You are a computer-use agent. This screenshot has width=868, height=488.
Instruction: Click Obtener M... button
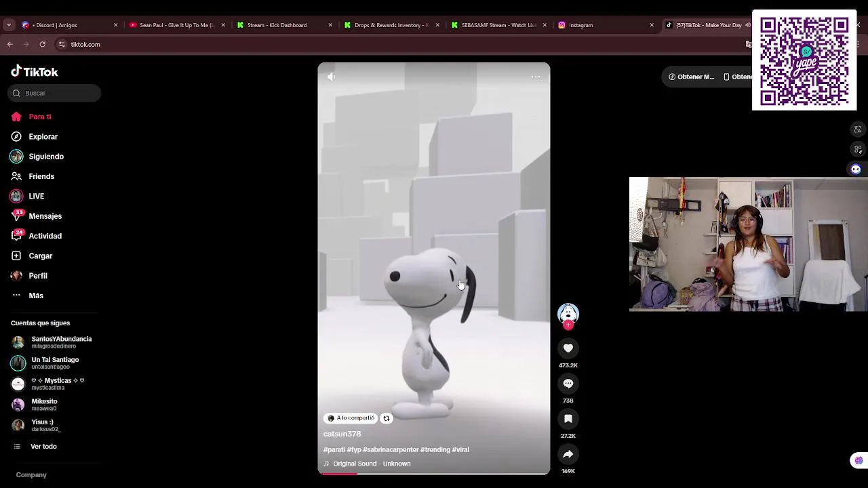[x=691, y=77]
